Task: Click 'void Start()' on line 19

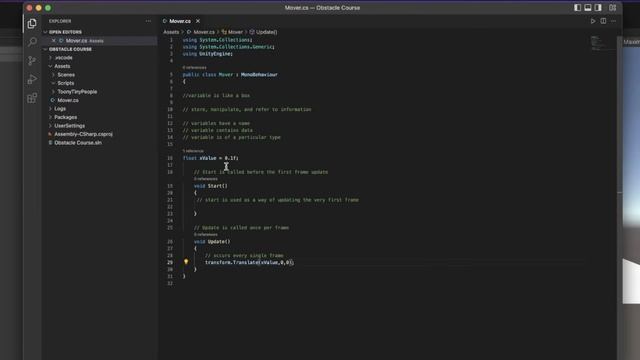Action: (211, 186)
